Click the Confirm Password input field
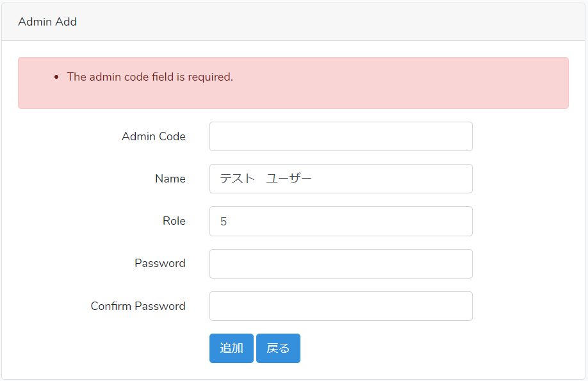Image resolution: width=588 pixels, height=381 pixels. (341, 306)
